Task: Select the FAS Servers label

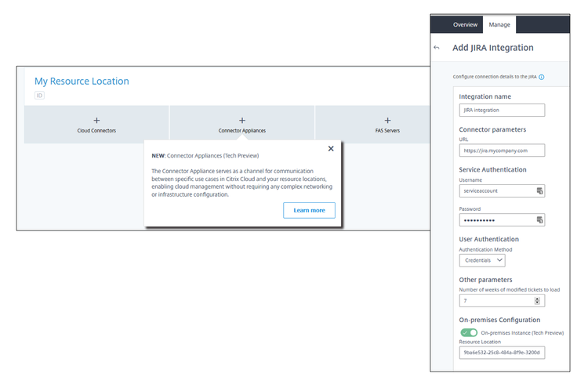Action: pyautogui.click(x=388, y=131)
